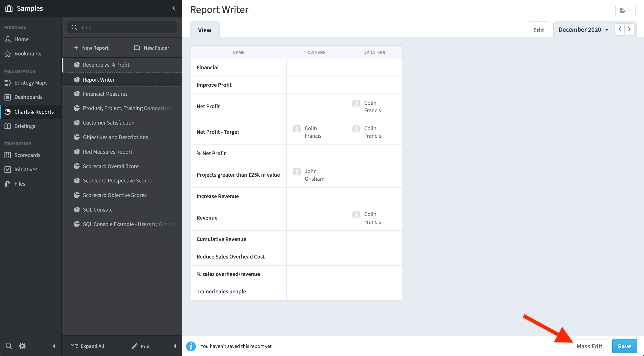Click Colin Francis avatar in Net Profit row
This screenshot has height=356, width=644.
pyautogui.click(x=356, y=104)
